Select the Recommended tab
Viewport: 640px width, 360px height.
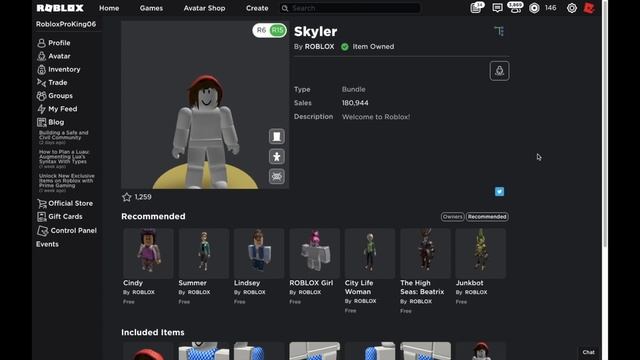click(x=487, y=217)
